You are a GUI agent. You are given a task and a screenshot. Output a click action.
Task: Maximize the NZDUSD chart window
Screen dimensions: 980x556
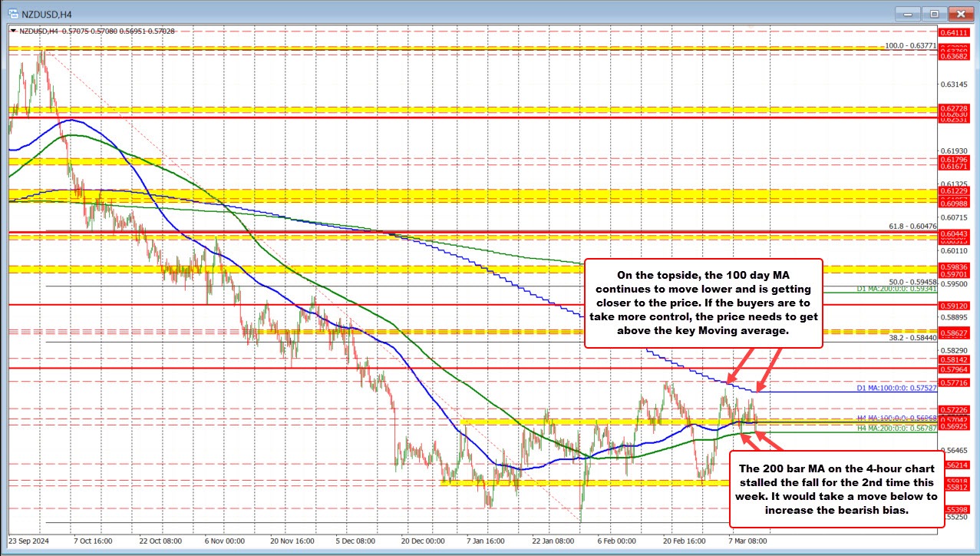[935, 12]
